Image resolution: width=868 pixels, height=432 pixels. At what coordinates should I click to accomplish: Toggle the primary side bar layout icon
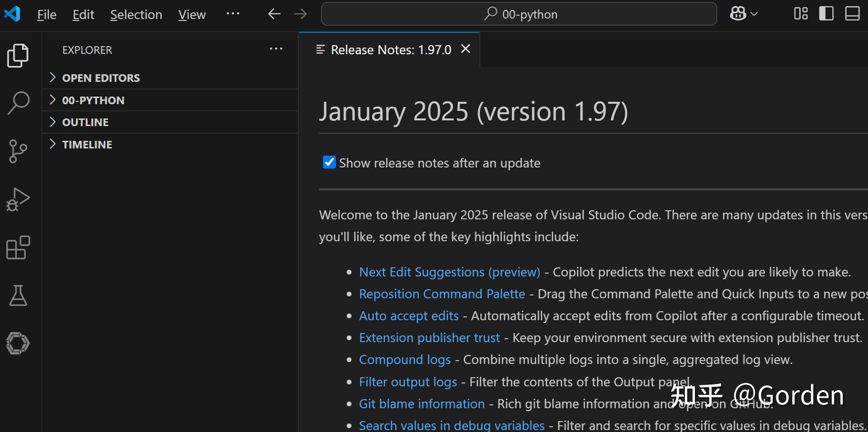click(826, 14)
